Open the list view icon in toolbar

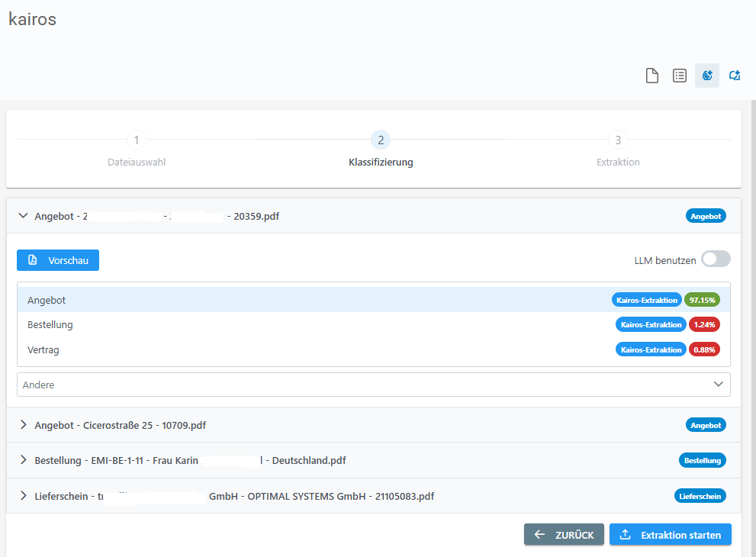coord(680,76)
